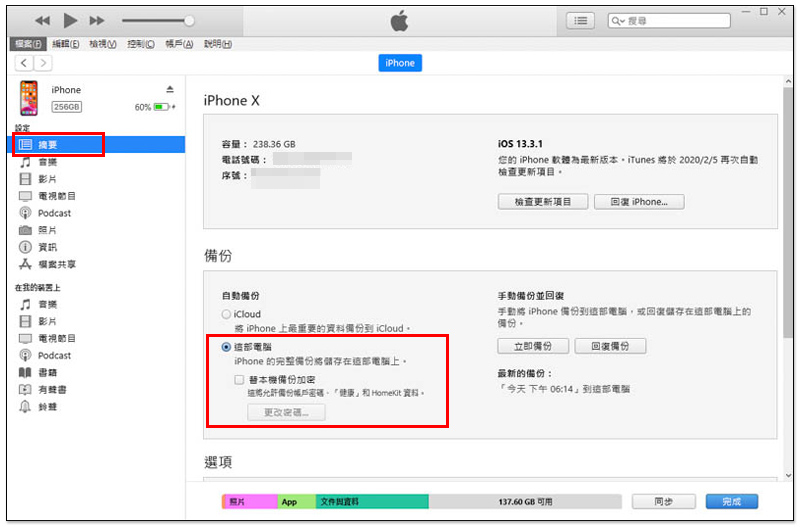Click the 更改密碼... button
800x527 pixels.
[x=286, y=412]
